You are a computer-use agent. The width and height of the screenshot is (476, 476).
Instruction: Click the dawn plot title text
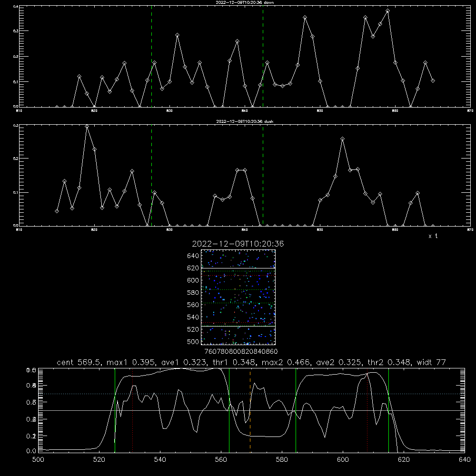coord(245,2)
